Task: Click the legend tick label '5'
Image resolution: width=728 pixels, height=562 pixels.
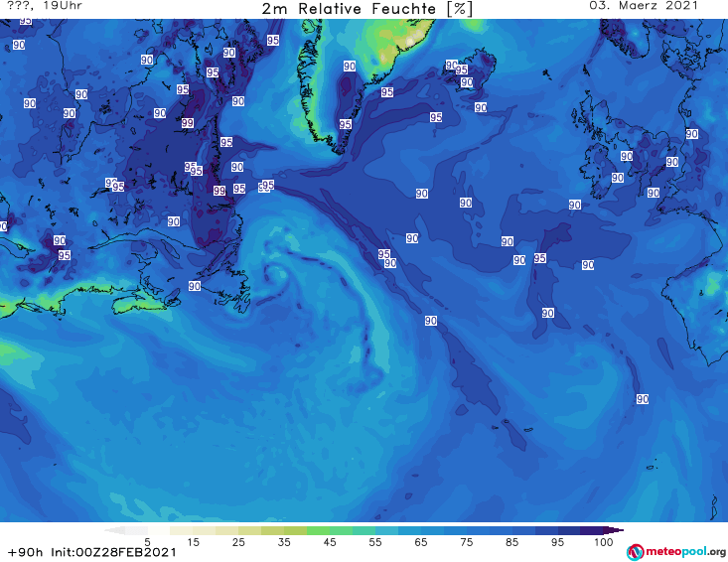Action: (147, 542)
